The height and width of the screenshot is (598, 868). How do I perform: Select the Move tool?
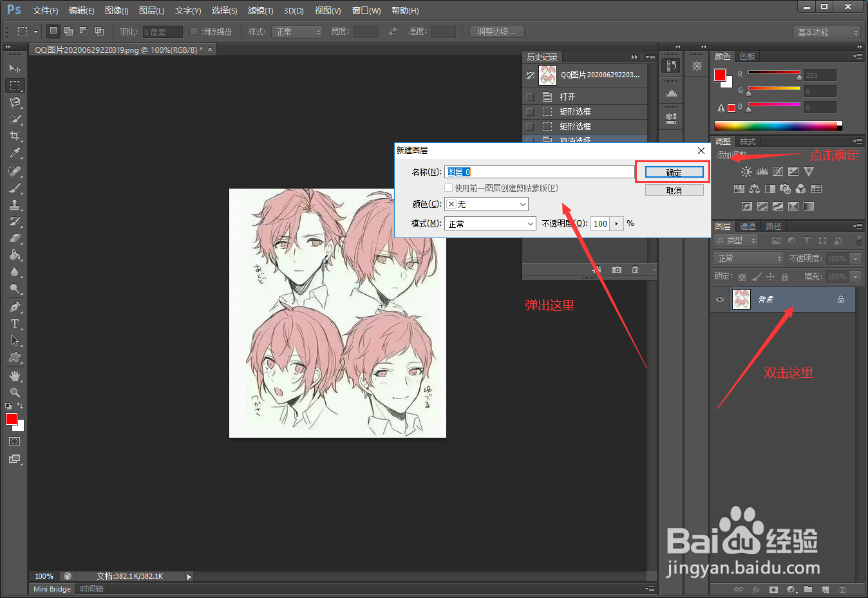(15, 68)
